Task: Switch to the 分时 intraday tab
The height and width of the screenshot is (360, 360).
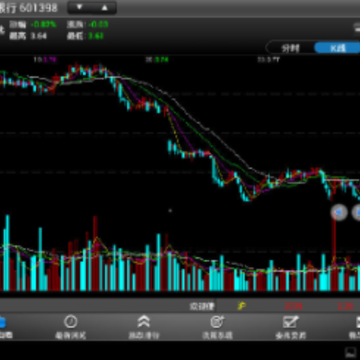Action: 290,48
